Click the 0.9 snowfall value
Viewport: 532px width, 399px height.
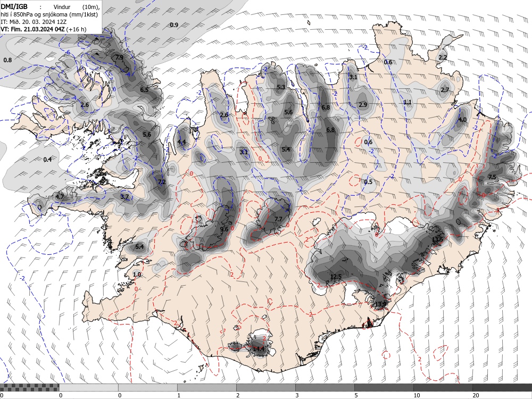click(x=174, y=25)
